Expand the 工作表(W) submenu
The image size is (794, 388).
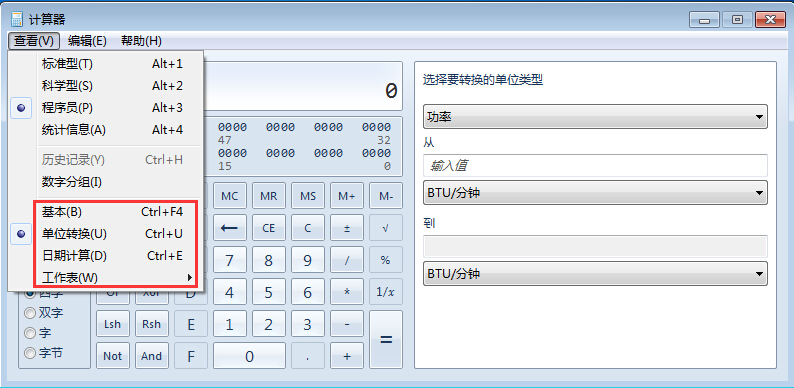click(106, 278)
